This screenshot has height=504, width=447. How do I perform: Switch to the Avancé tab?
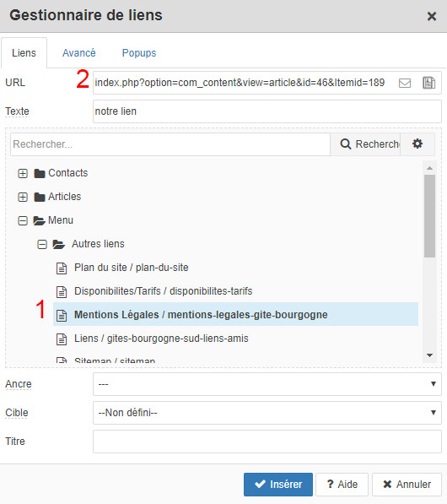point(79,52)
